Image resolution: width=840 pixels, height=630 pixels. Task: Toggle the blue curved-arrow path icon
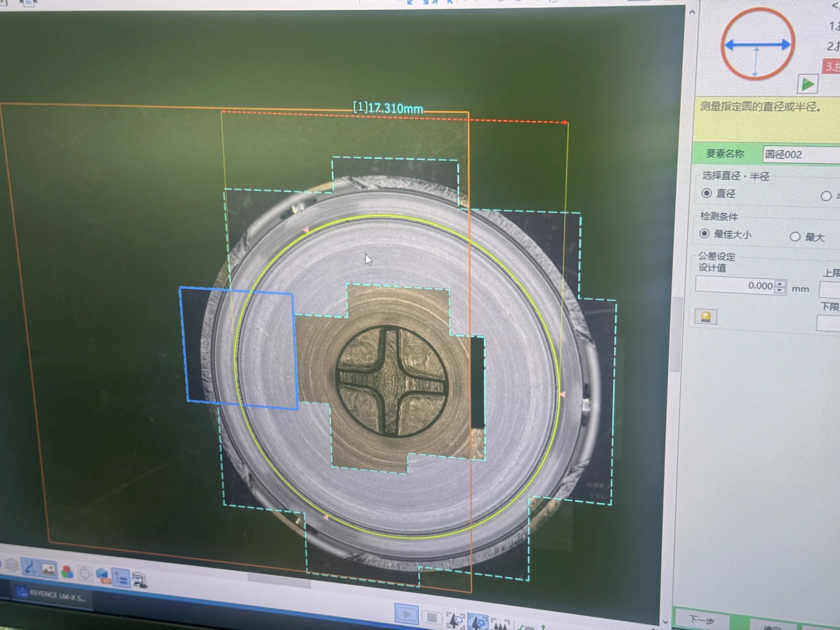[30, 567]
